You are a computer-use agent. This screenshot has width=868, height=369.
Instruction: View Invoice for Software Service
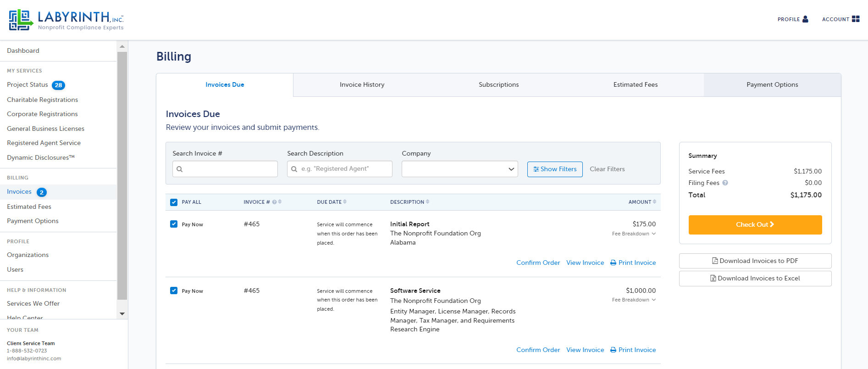(x=585, y=350)
